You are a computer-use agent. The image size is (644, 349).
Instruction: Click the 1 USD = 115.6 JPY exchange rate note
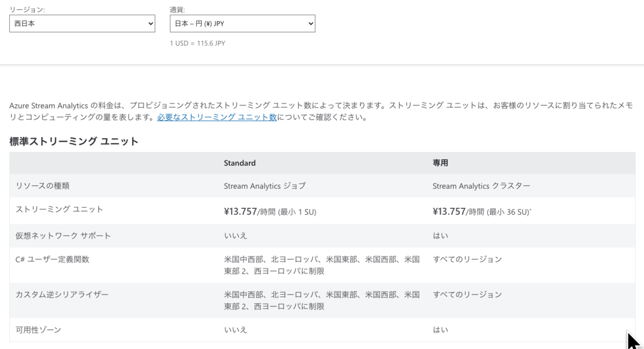pos(197,43)
